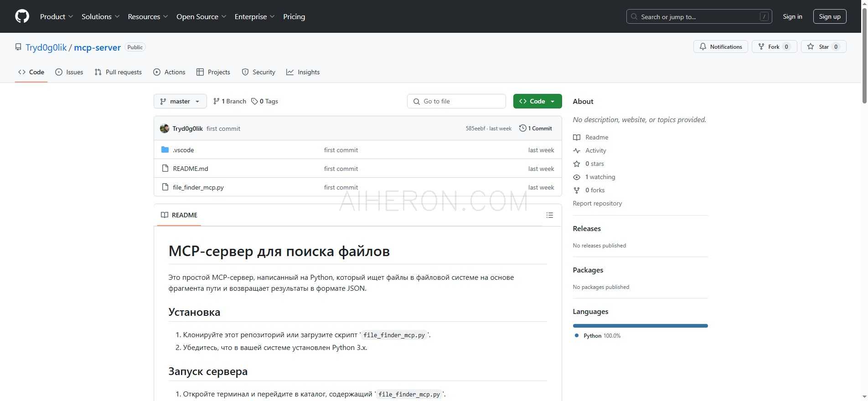
Task: Open the GitHub homepage logo
Action: pos(22,16)
